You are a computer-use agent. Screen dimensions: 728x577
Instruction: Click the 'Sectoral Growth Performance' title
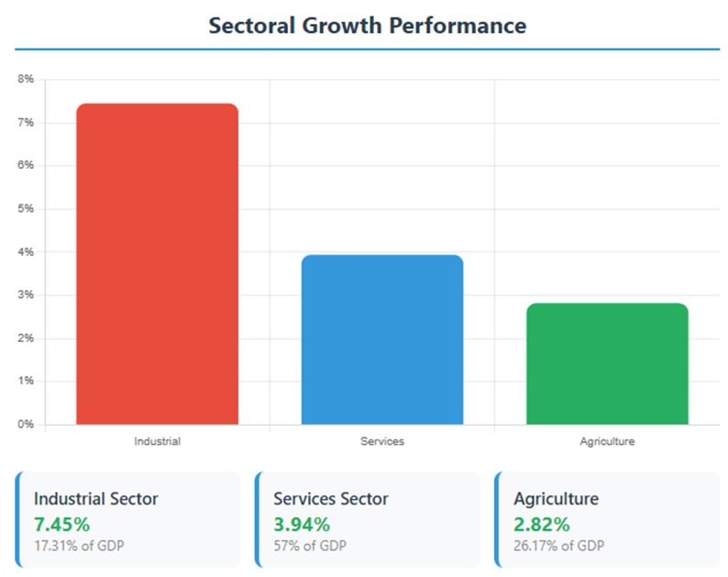coord(368,25)
